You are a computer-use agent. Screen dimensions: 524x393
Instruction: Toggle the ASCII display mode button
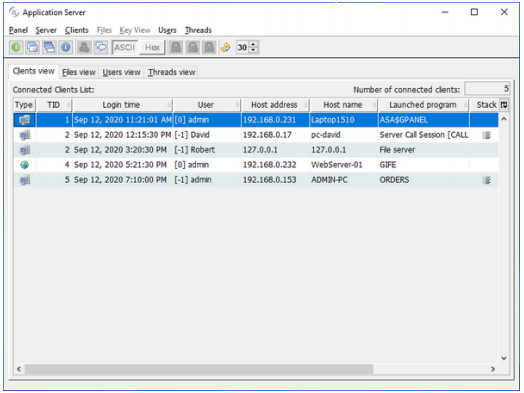pyautogui.click(x=124, y=47)
